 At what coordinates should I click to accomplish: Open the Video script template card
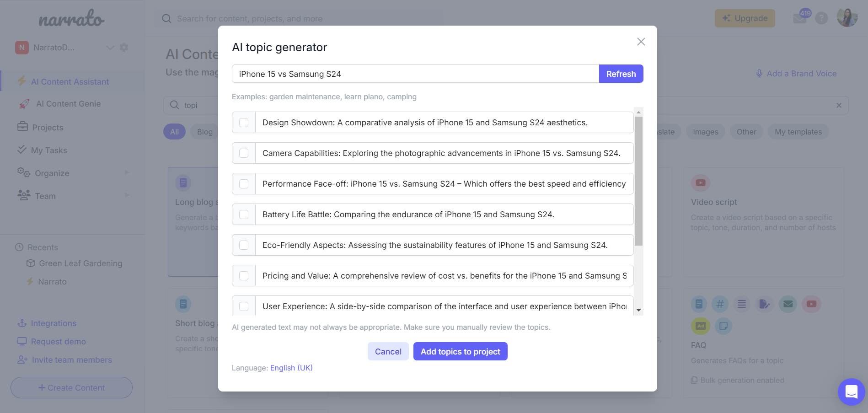coord(764,222)
